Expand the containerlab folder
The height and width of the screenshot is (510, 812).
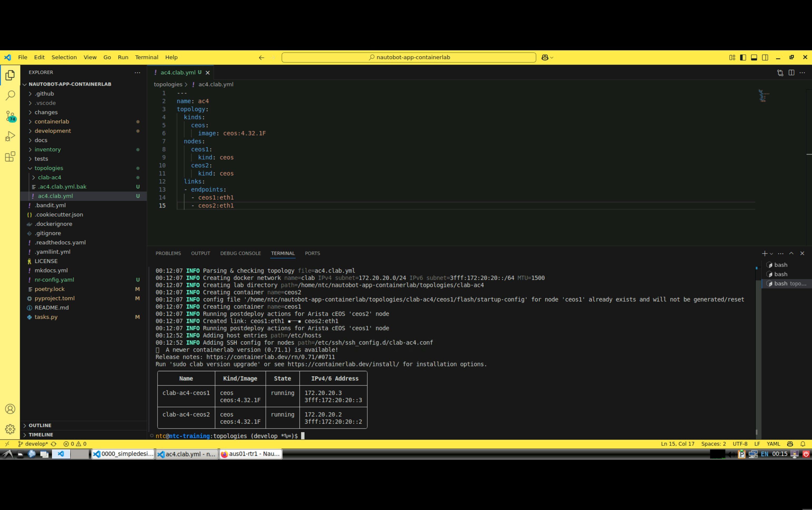coord(52,121)
